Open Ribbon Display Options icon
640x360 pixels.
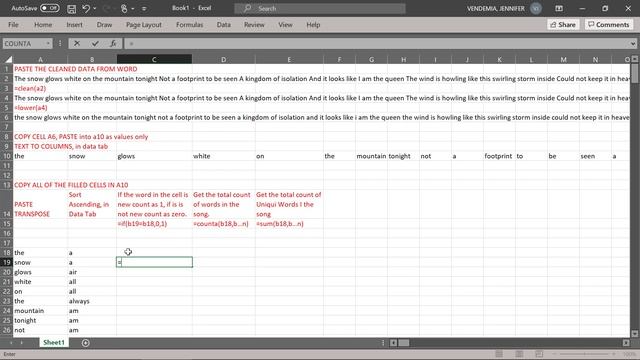pos(559,8)
